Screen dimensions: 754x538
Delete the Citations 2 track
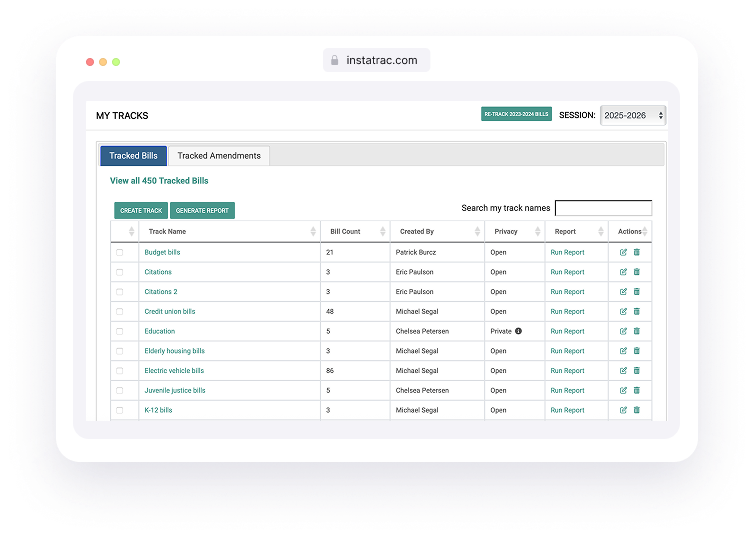pyautogui.click(x=637, y=292)
